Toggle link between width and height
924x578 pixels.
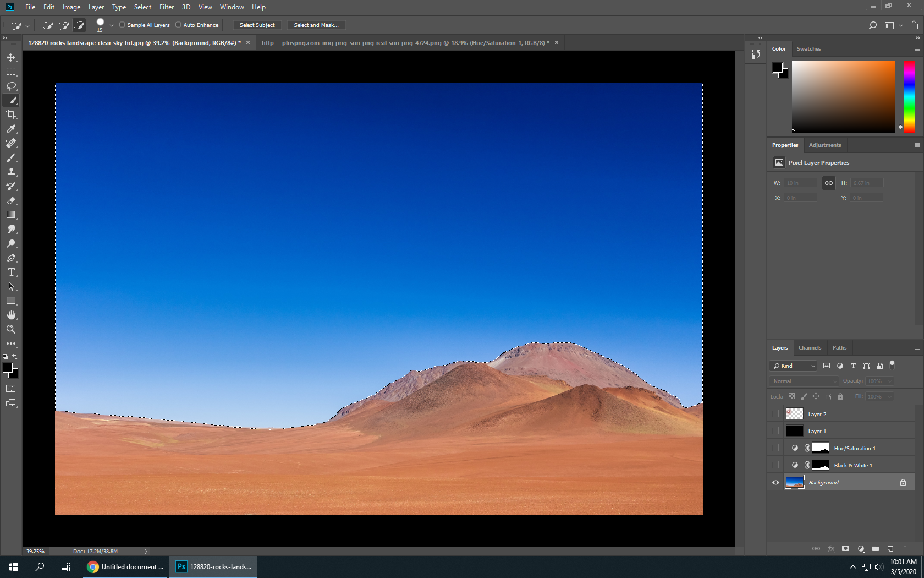click(x=828, y=183)
